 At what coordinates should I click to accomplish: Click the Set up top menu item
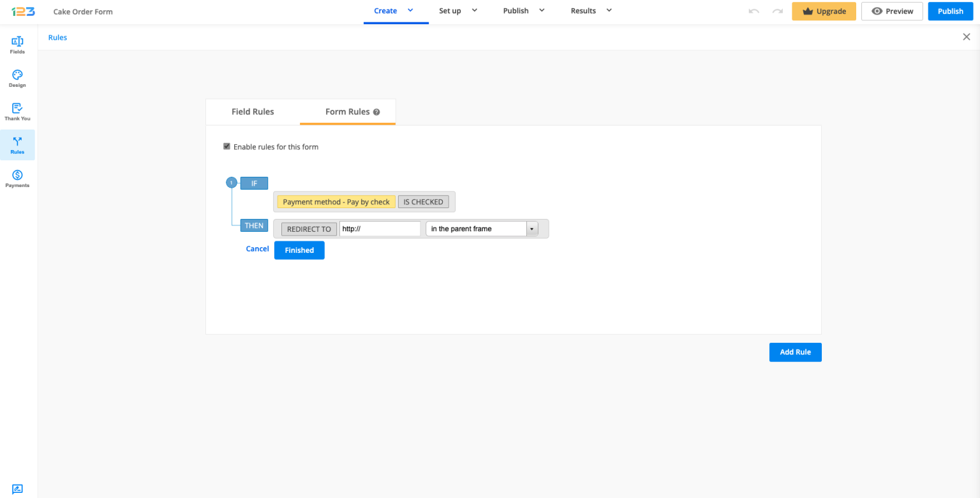click(x=450, y=11)
